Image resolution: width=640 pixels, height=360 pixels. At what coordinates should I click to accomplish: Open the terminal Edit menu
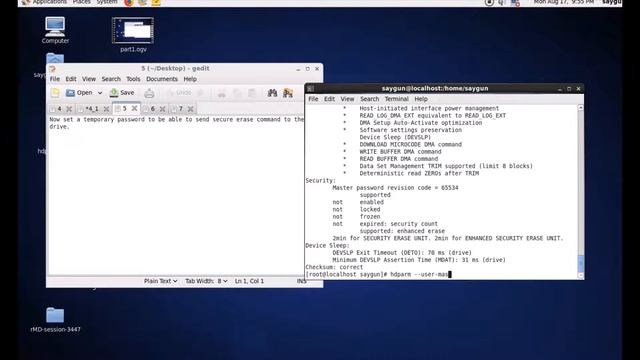pyautogui.click(x=329, y=99)
